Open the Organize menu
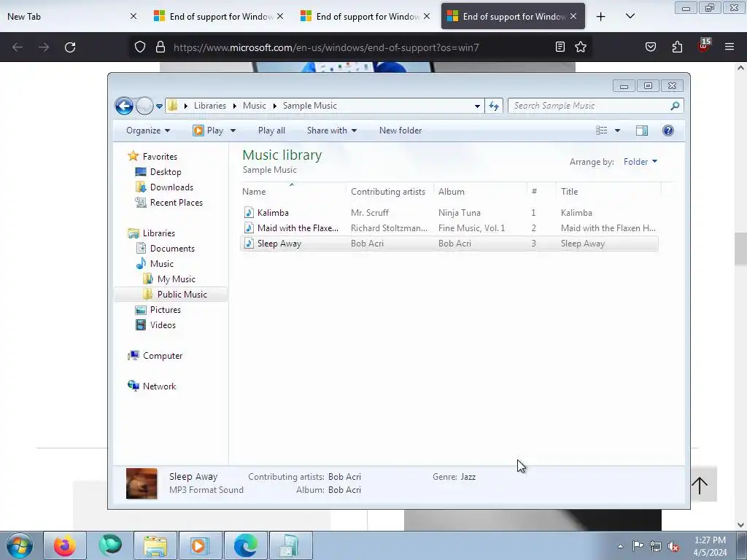Image resolution: width=747 pixels, height=560 pixels. point(147,131)
